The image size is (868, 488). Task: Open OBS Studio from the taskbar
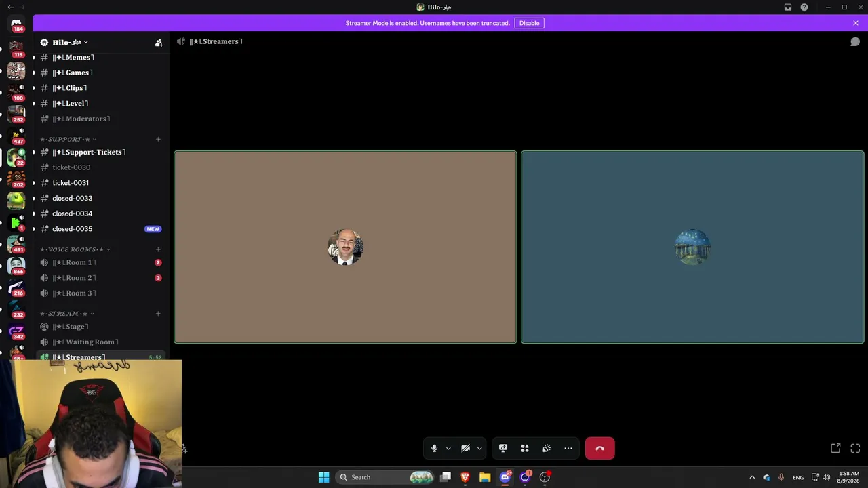pyautogui.click(x=545, y=477)
